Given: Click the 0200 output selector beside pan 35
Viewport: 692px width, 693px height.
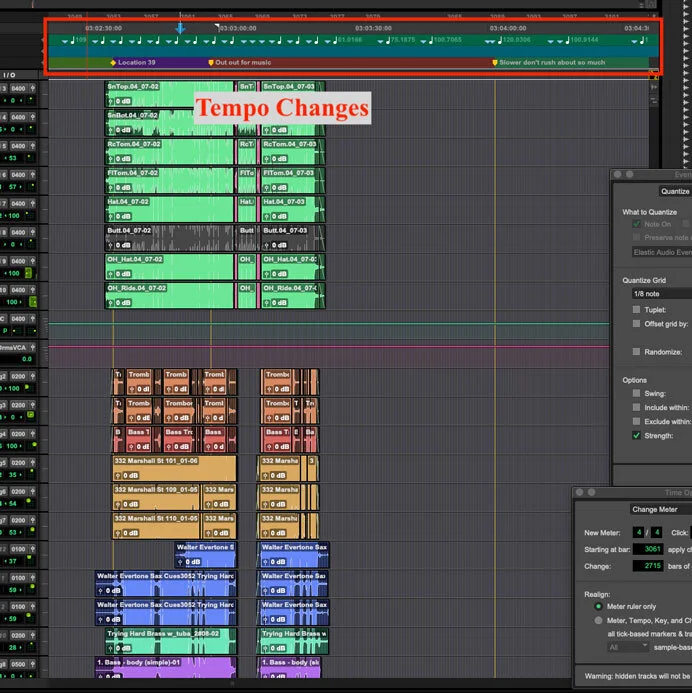Looking at the screenshot, I should pos(18,463).
